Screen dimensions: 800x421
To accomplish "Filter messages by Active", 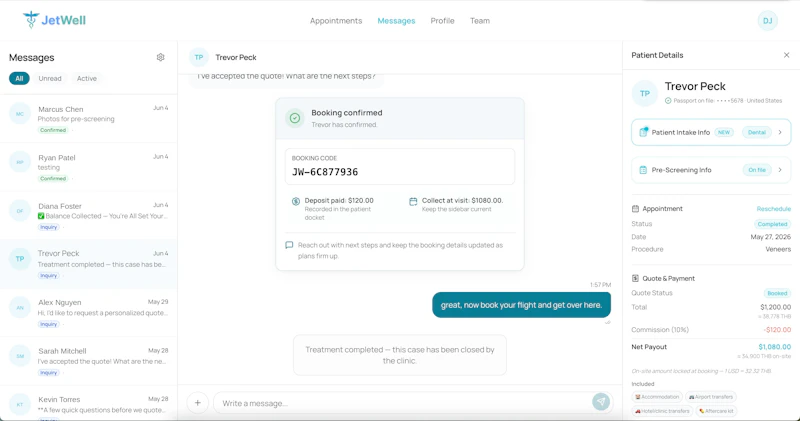I will pyautogui.click(x=87, y=78).
